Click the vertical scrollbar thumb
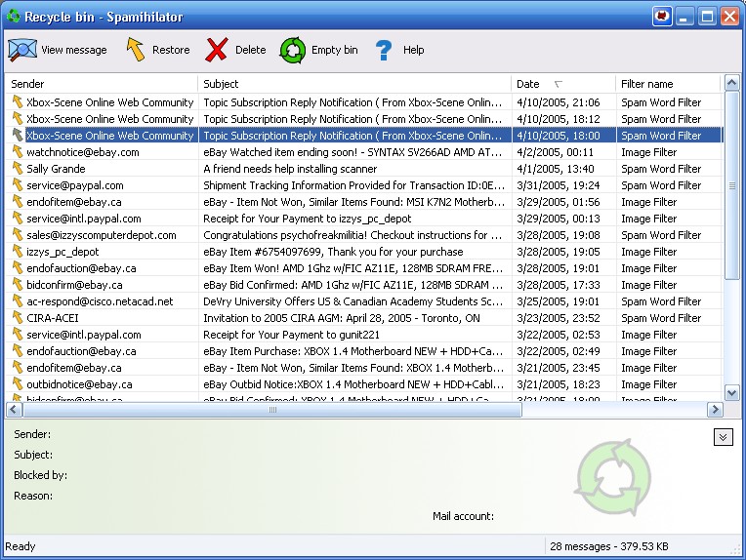This screenshot has width=746, height=560. pyautogui.click(x=731, y=185)
